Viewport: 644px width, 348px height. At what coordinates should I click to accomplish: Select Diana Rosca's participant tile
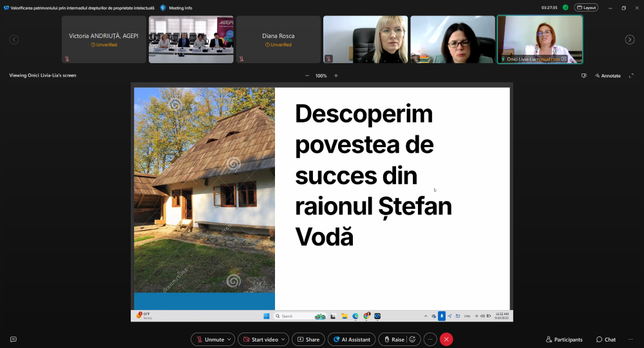[278, 39]
